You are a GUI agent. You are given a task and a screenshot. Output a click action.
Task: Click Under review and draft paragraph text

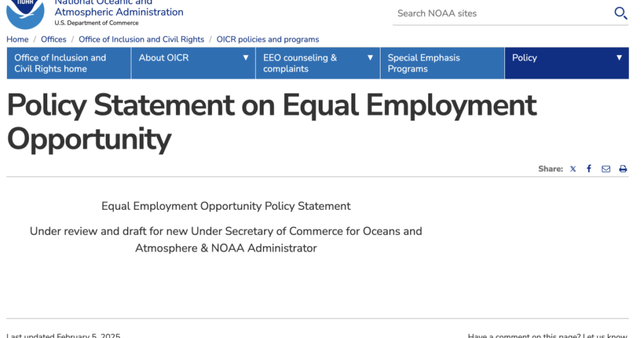tap(226, 239)
